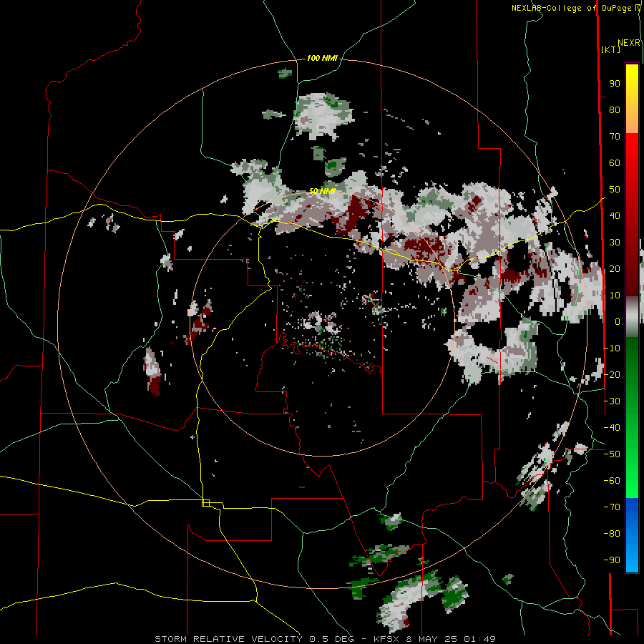The image size is (644, 644).
Task: Click the 20 value on the velocity scale
Action: click(615, 269)
